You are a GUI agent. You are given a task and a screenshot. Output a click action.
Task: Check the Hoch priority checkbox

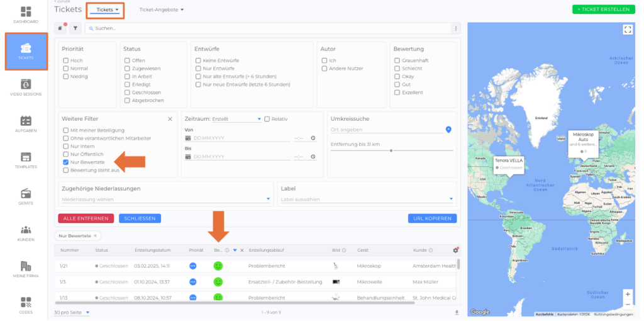click(66, 60)
